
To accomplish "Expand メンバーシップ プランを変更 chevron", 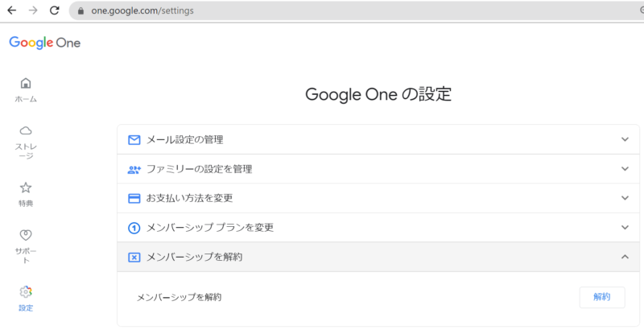I will tap(625, 228).
